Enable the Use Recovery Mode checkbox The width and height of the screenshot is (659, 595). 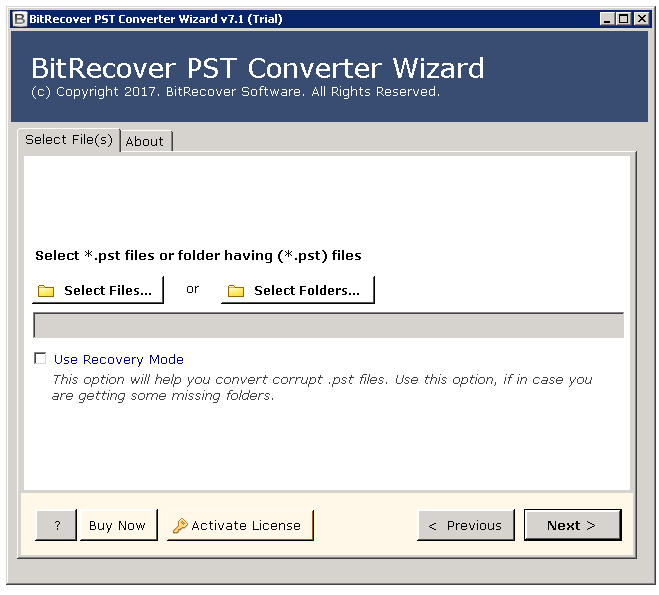[40, 358]
